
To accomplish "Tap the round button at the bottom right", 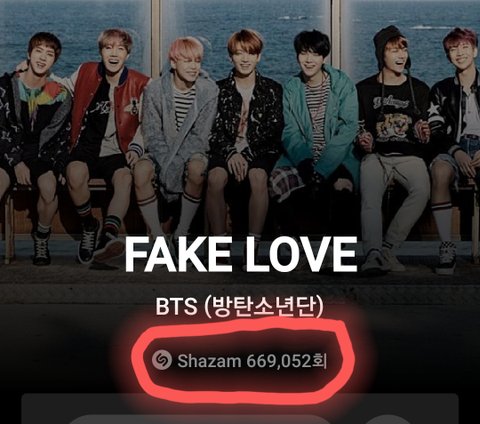I will 387,420.
